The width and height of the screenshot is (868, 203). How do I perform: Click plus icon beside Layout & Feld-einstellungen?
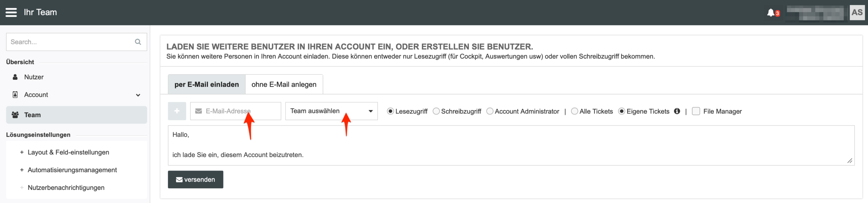[22, 152]
